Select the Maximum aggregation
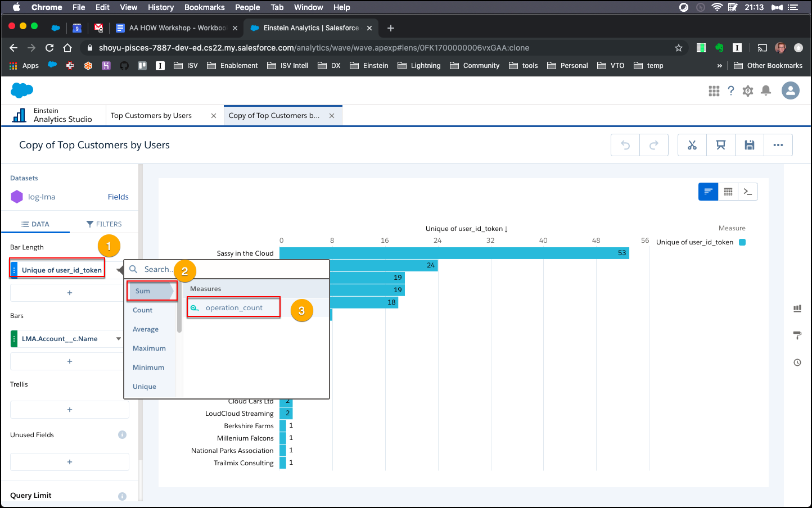Screen dimensions: 812x508 pyautogui.click(x=149, y=348)
